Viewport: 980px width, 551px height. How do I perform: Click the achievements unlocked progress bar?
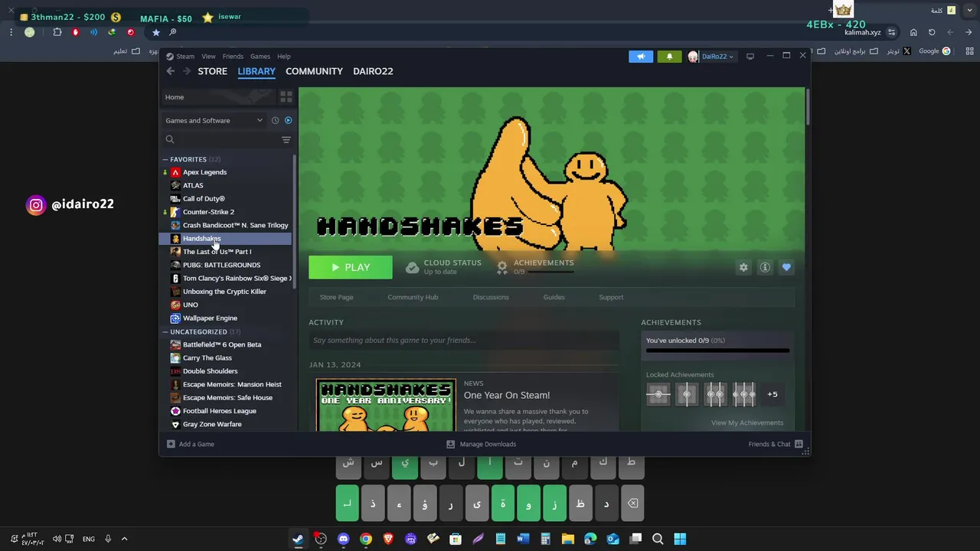coord(717,350)
